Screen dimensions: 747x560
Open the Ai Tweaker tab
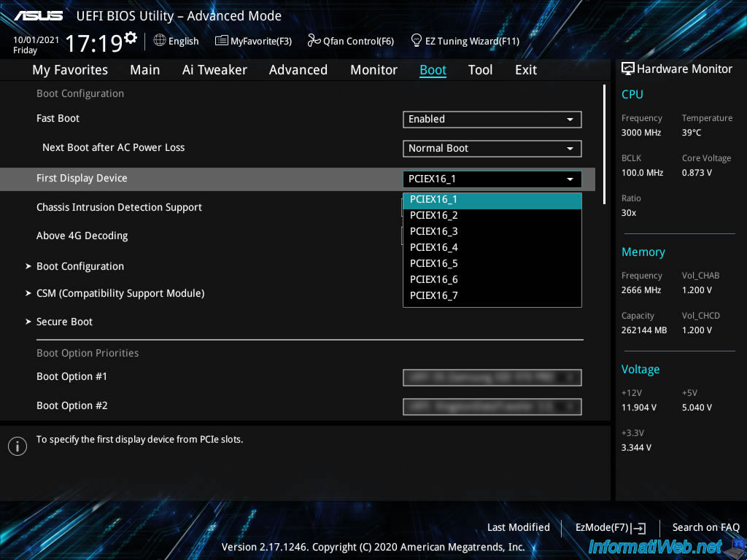click(214, 70)
